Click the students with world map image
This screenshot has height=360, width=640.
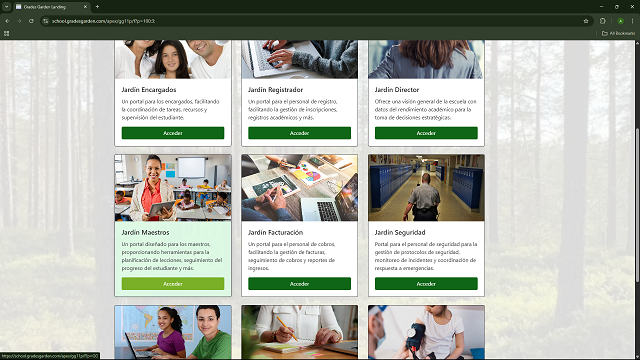click(x=173, y=332)
